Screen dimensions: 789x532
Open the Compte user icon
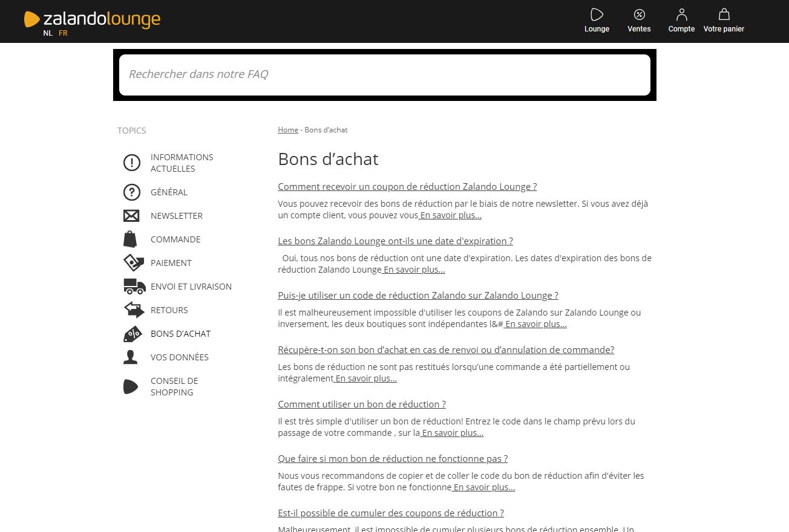point(681,15)
